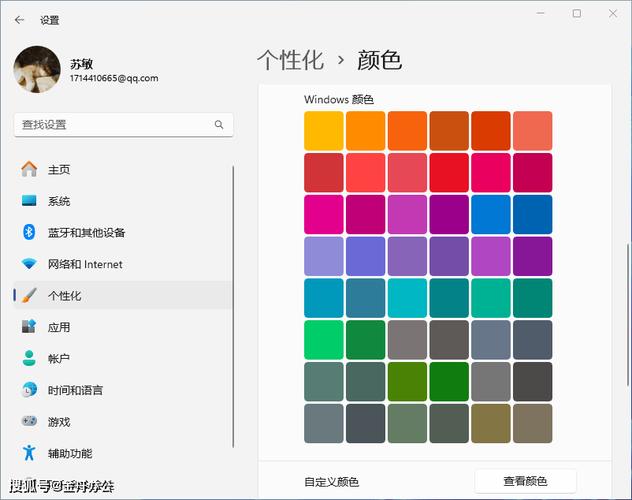Select the vivid spring green swatch
632x500 pixels.
pyautogui.click(x=324, y=340)
